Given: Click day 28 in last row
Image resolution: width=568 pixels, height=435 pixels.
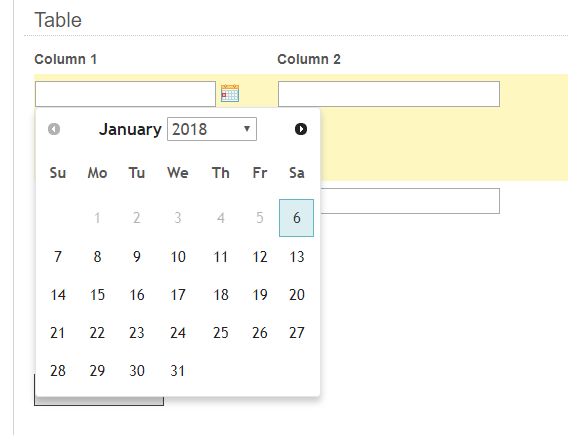Looking at the screenshot, I should click(58, 371).
